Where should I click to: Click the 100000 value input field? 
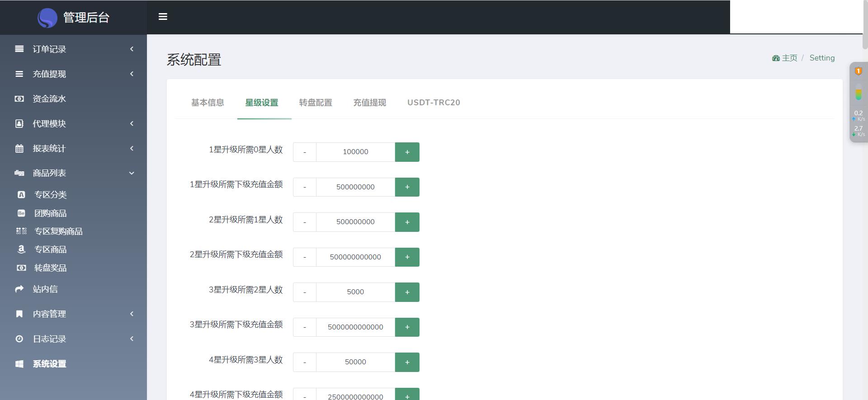click(x=356, y=152)
